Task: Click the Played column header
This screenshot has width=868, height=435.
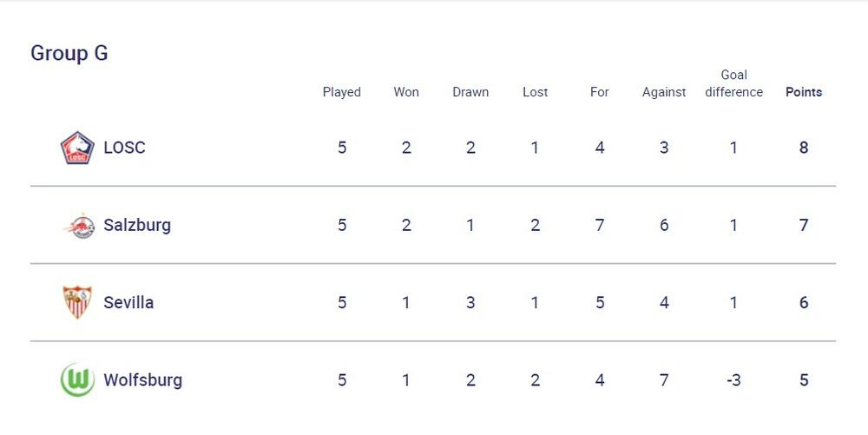Action: [x=342, y=92]
